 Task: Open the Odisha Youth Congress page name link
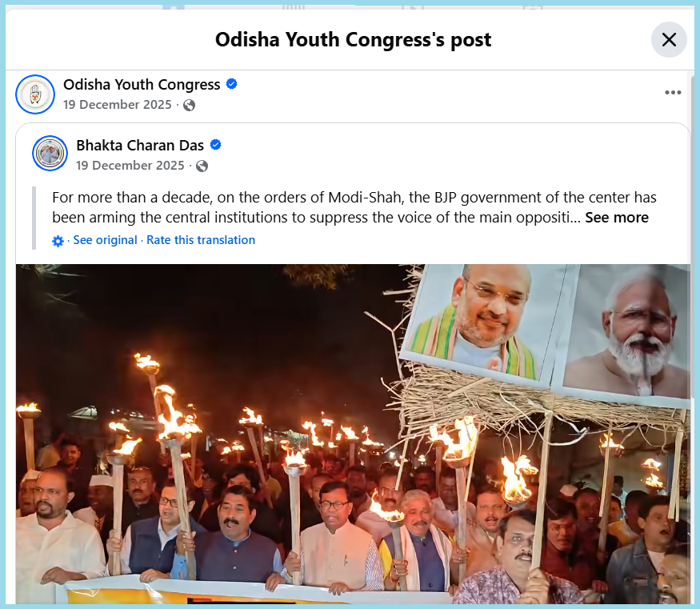142,84
